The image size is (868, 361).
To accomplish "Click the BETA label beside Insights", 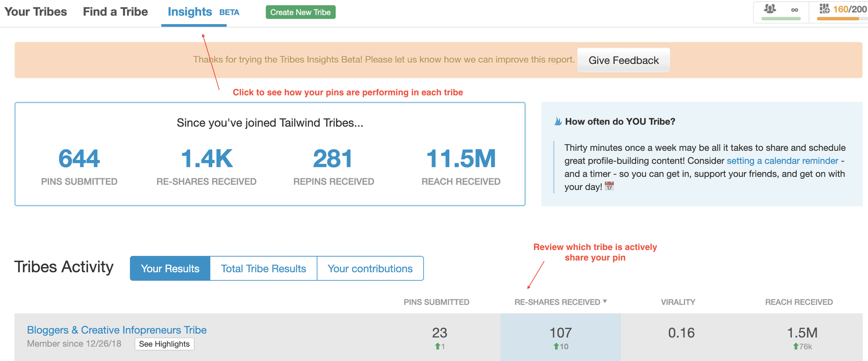I will pyautogui.click(x=229, y=13).
